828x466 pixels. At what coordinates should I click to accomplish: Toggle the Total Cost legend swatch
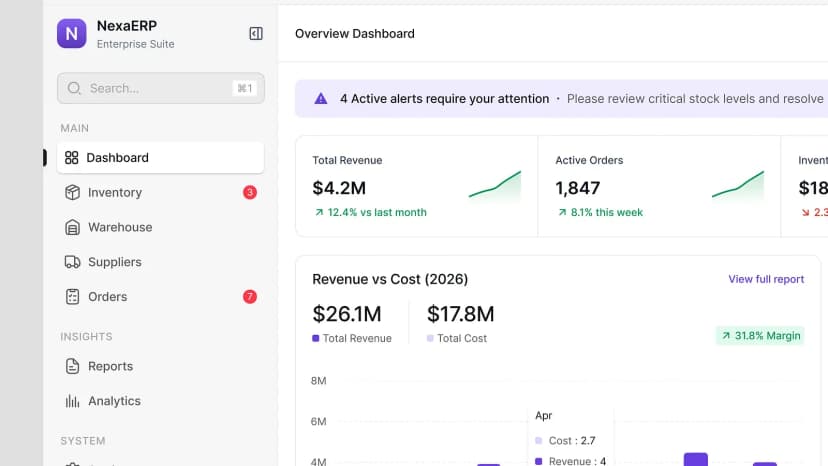pyautogui.click(x=430, y=338)
